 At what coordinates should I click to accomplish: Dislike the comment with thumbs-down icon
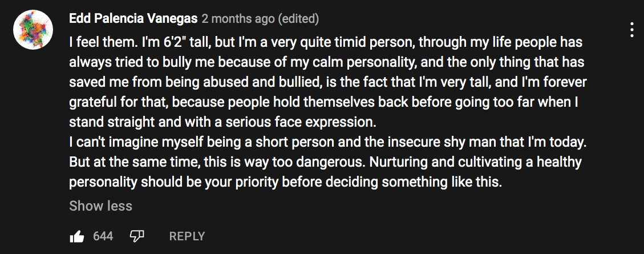click(x=137, y=236)
